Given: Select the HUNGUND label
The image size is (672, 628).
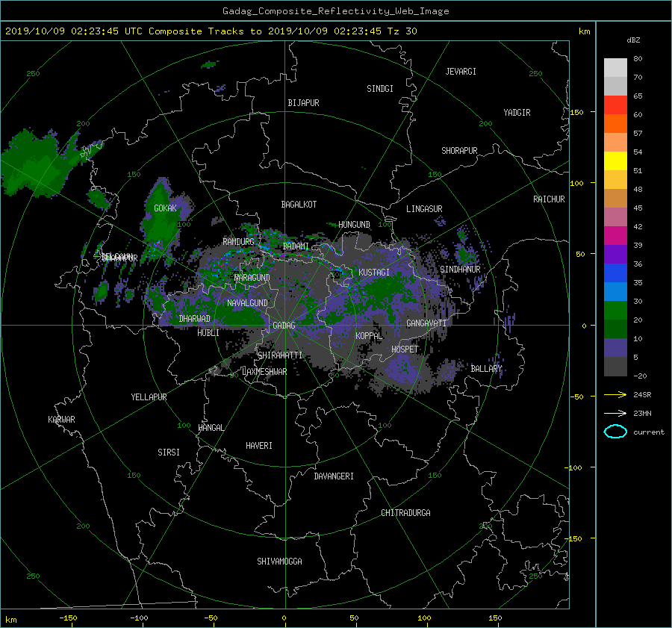Looking at the screenshot, I should coord(354,225).
